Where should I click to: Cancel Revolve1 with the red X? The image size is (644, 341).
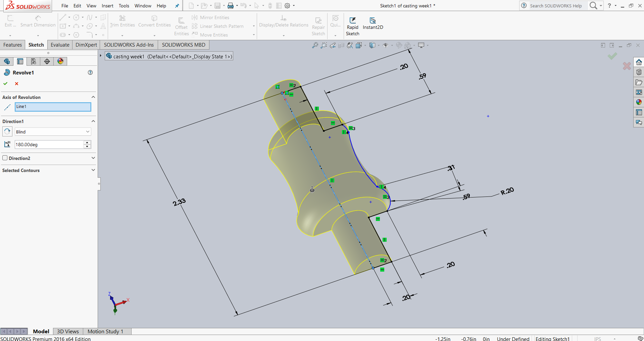pos(16,84)
